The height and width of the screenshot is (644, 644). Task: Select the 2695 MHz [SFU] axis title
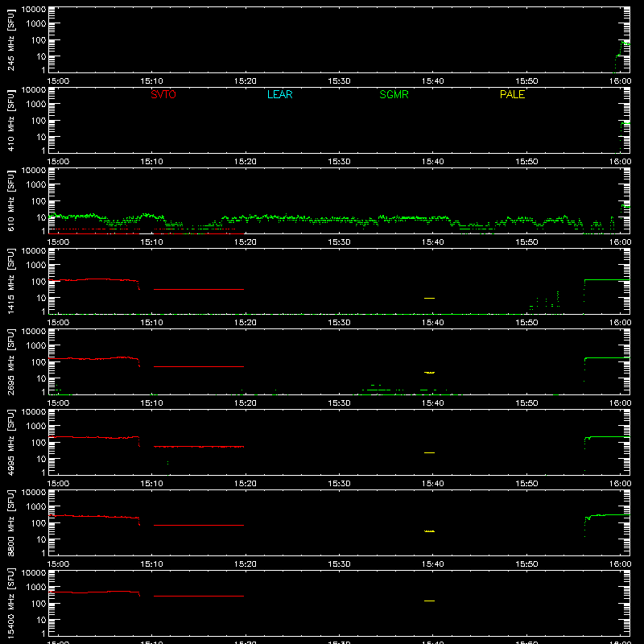[x=11, y=361]
